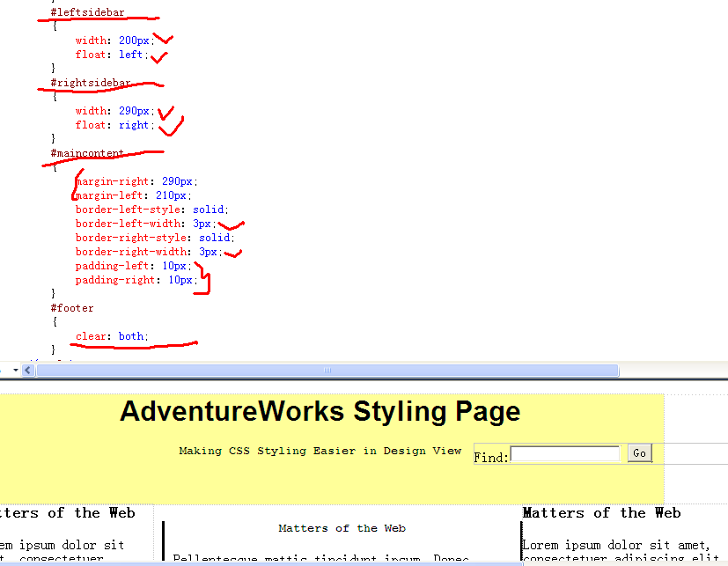The width and height of the screenshot is (728, 566).
Task: Click the #maincontent selector line
Action: click(87, 153)
